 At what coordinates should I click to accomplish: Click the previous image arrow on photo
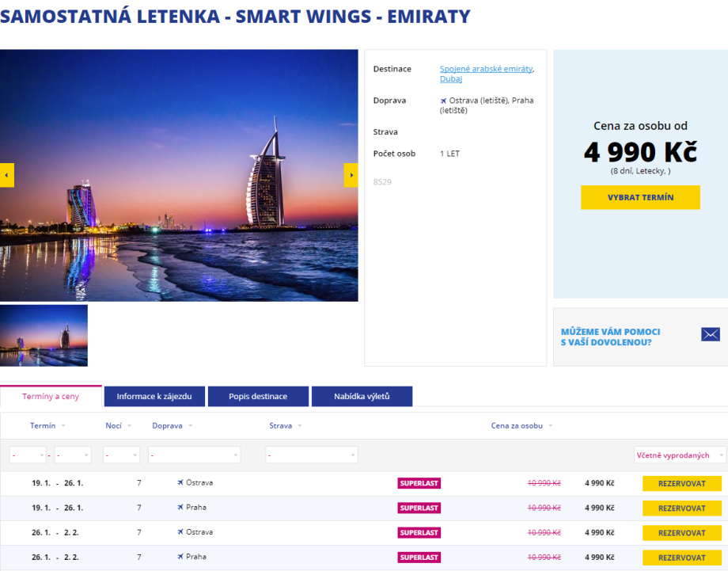7,175
